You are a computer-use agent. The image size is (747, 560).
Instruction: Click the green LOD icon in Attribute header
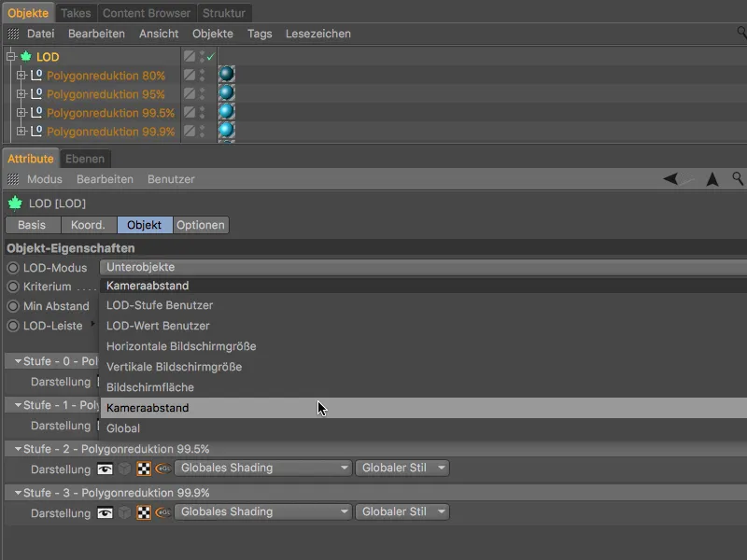coord(15,203)
